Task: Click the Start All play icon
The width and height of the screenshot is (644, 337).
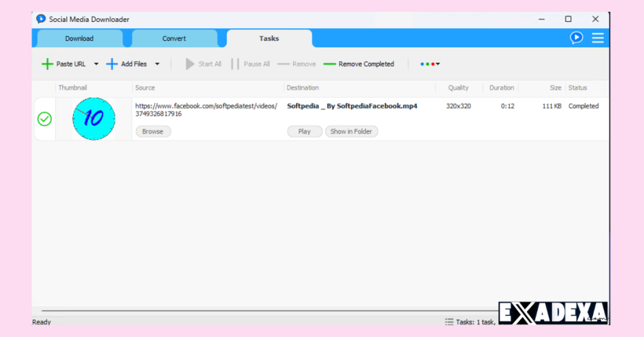Action: (190, 64)
